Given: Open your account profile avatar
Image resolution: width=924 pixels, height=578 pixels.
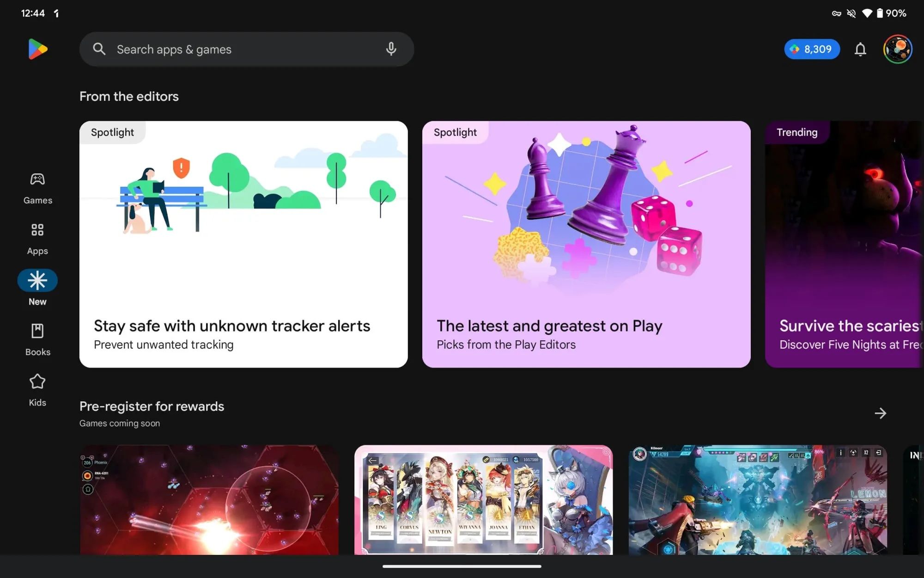Looking at the screenshot, I should (897, 49).
